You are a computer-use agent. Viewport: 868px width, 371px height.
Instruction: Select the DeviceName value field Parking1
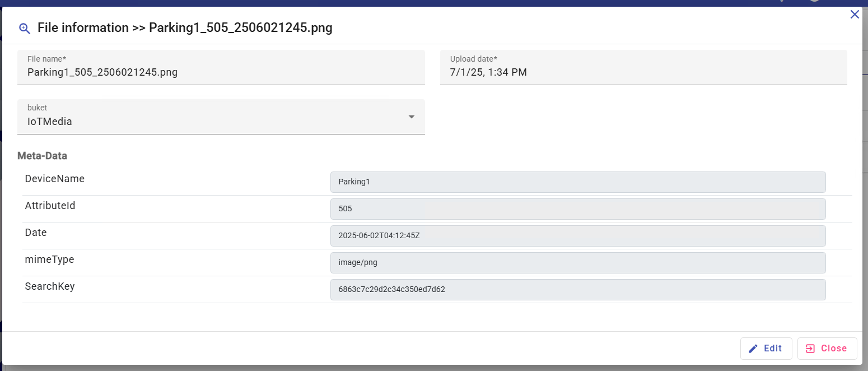pos(577,182)
